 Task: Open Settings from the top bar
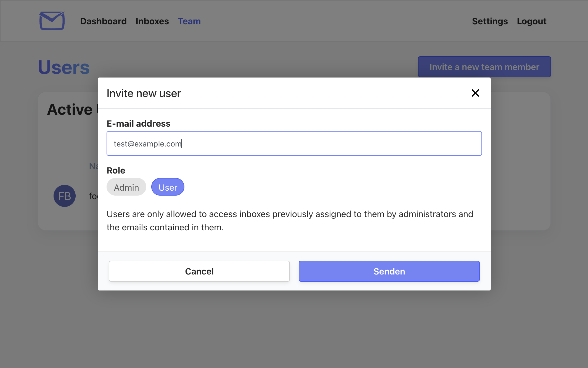click(x=490, y=21)
